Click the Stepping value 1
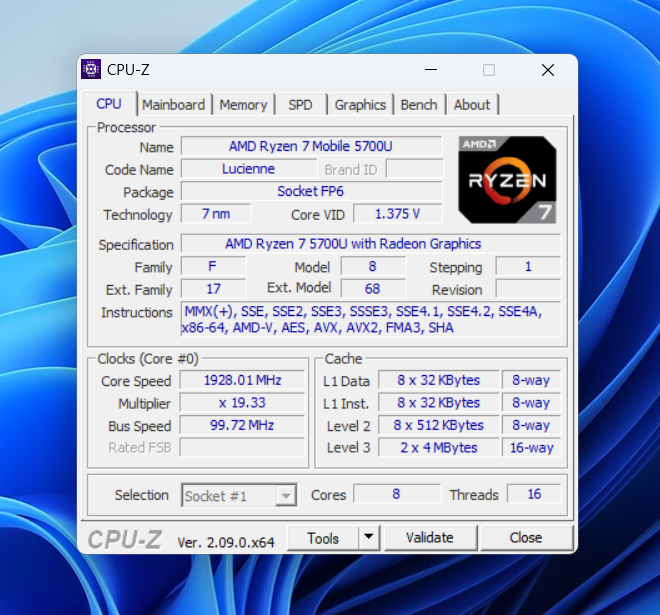This screenshot has height=615, width=660. [528, 266]
